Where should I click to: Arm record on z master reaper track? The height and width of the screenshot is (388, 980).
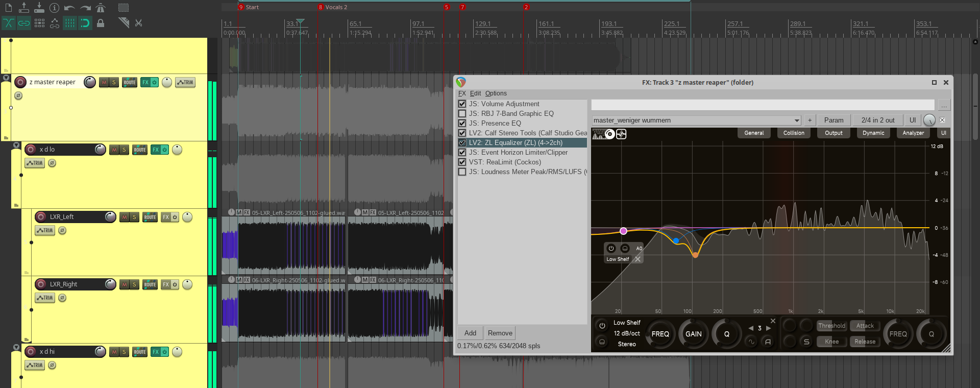(20, 82)
